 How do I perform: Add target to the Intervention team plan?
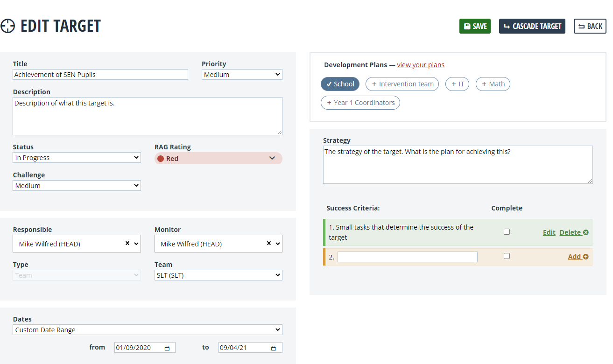pos(402,84)
